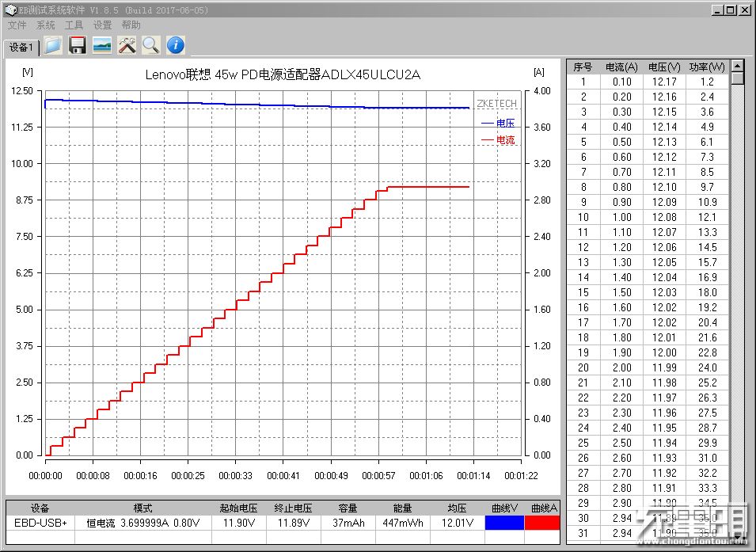Select row 8 voltage 12.10

(664, 187)
